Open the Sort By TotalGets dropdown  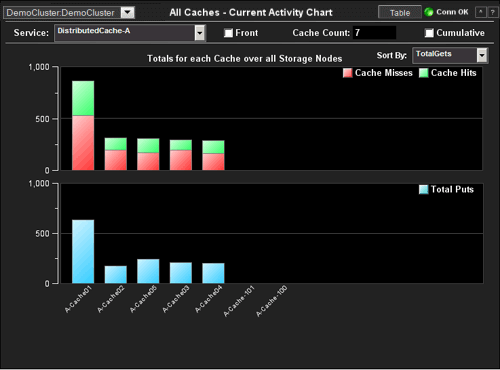click(x=482, y=55)
